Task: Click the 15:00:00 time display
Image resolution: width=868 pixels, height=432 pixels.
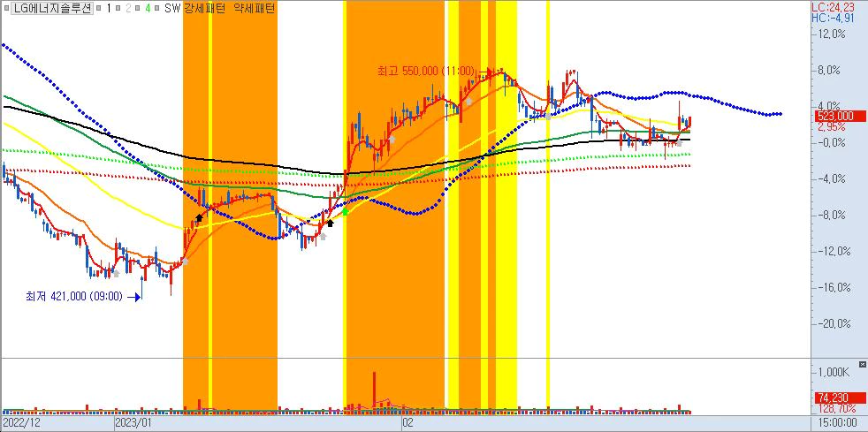Action: pyautogui.click(x=839, y=423)
